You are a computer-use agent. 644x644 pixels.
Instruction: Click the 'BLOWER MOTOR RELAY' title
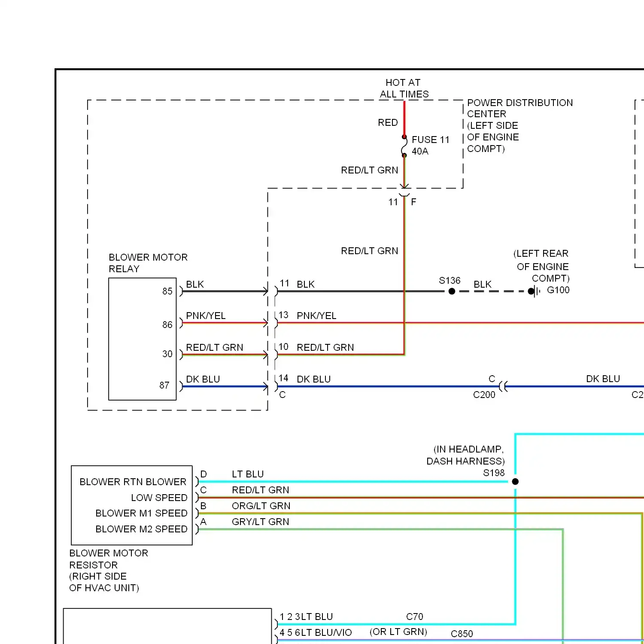point(148,263)
